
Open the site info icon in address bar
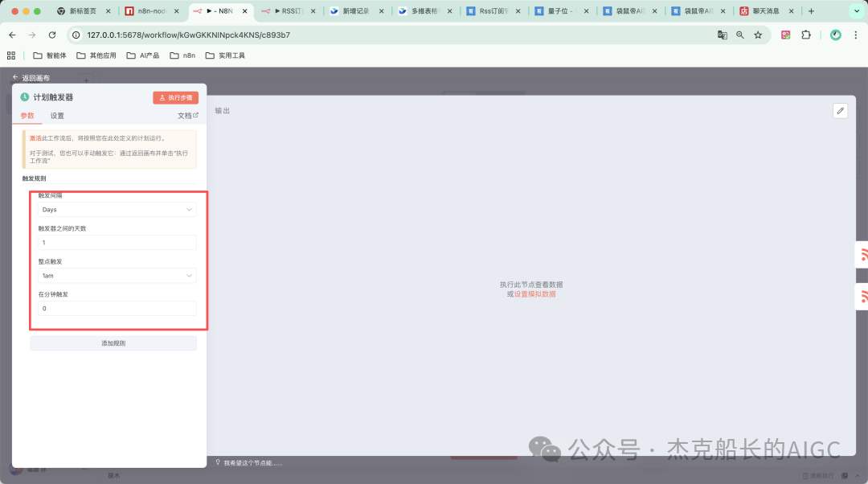76,35
